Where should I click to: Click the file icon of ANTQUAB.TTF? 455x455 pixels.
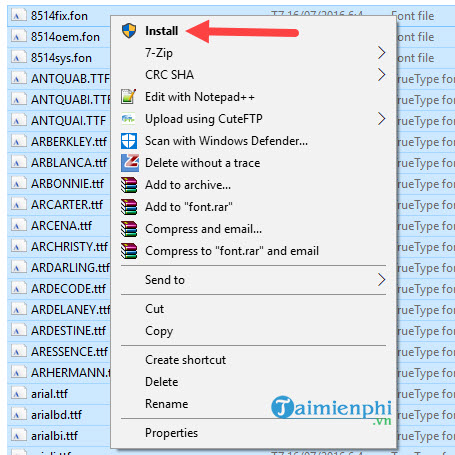click(18, 78)
